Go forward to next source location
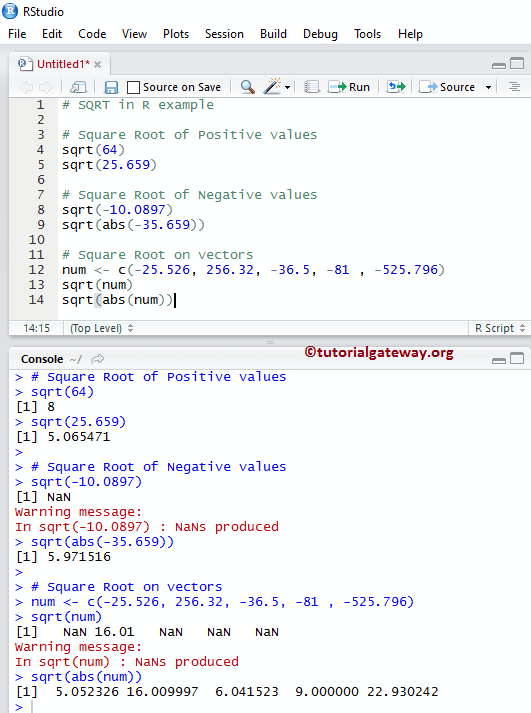This screenshot has height=713, width=531. point(46,87)
